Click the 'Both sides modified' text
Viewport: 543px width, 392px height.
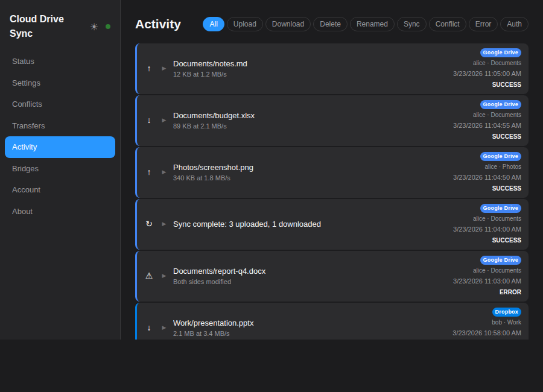[202, 282]
